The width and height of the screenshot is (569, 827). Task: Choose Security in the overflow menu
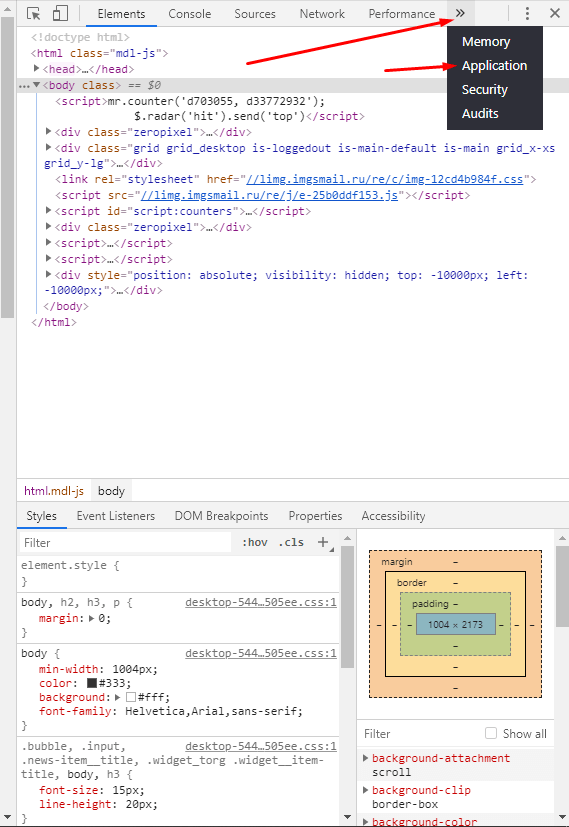tap(485, 90)
